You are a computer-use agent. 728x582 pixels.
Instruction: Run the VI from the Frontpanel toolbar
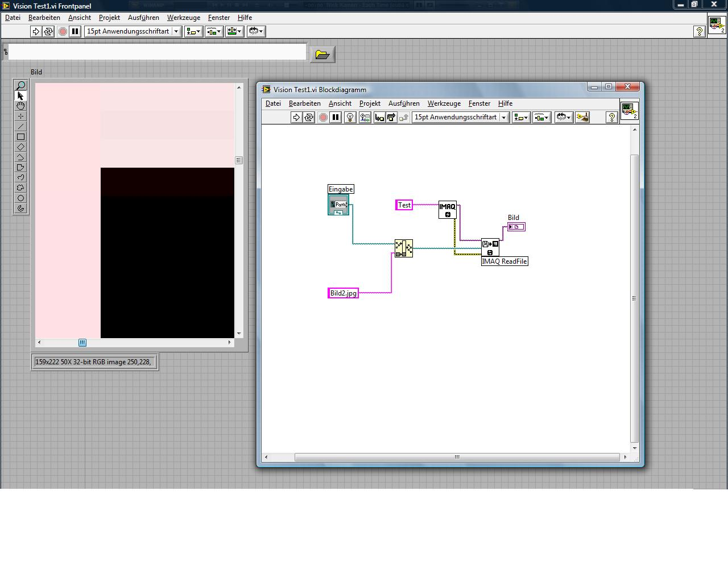click(x=36, y=31)
